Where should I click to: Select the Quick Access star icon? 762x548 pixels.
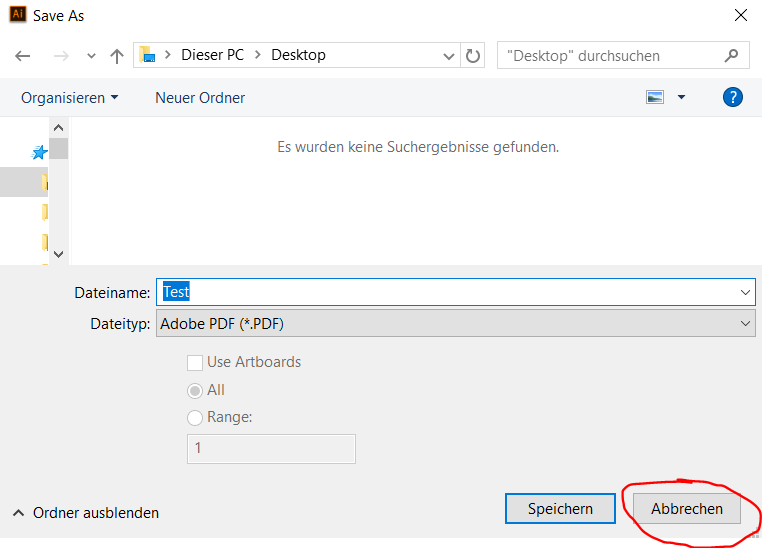point(40,153)
